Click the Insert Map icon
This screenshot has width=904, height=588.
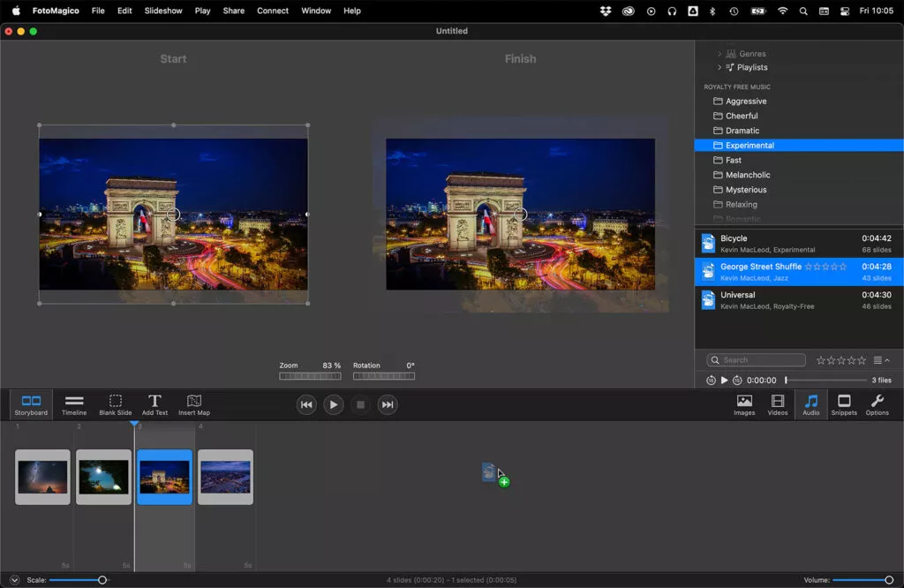pos(194,404)
